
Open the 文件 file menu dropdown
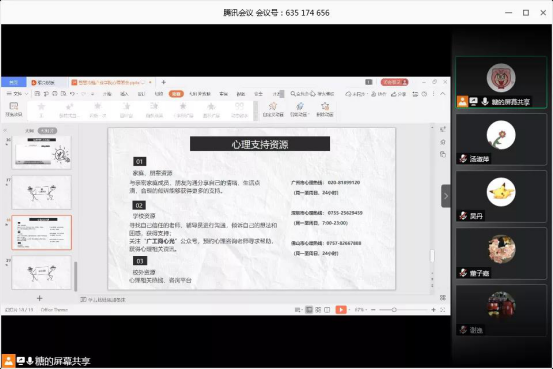click(x=17, y=94)
